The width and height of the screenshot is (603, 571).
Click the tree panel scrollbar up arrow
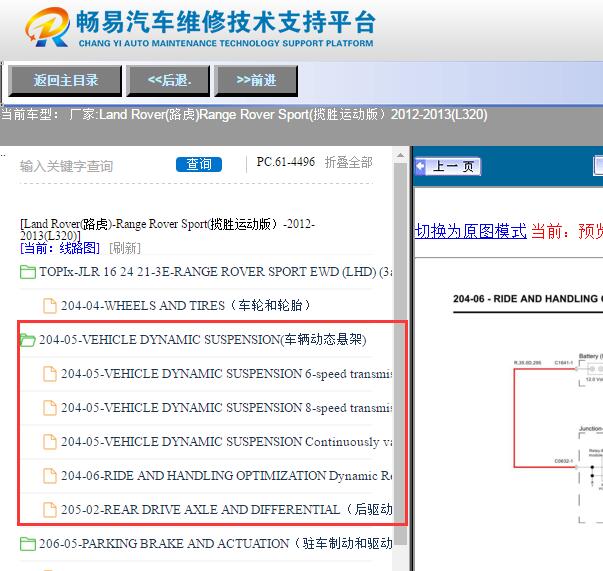tap(400, 155)
